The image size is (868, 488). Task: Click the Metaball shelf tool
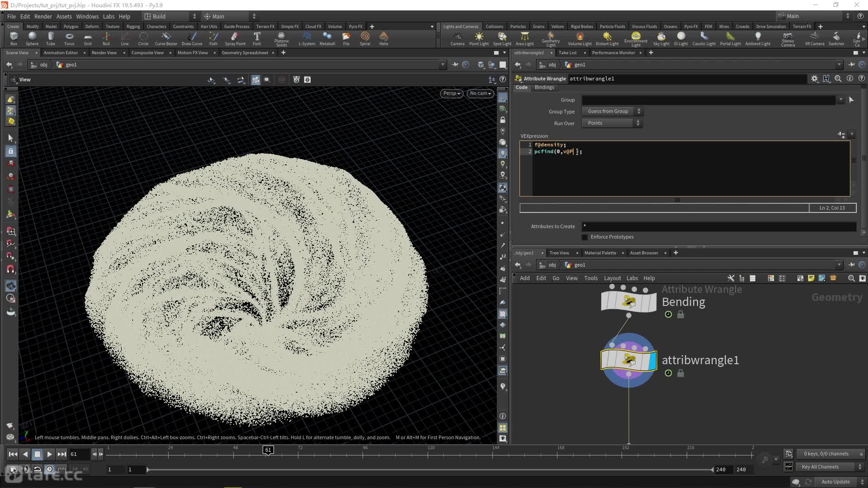[x=327, y=38]
